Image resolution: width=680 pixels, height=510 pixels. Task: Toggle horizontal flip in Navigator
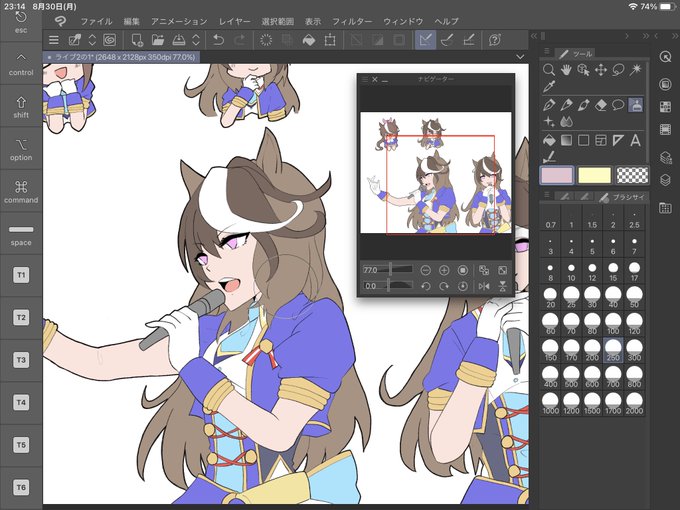[x=484, y=286]
